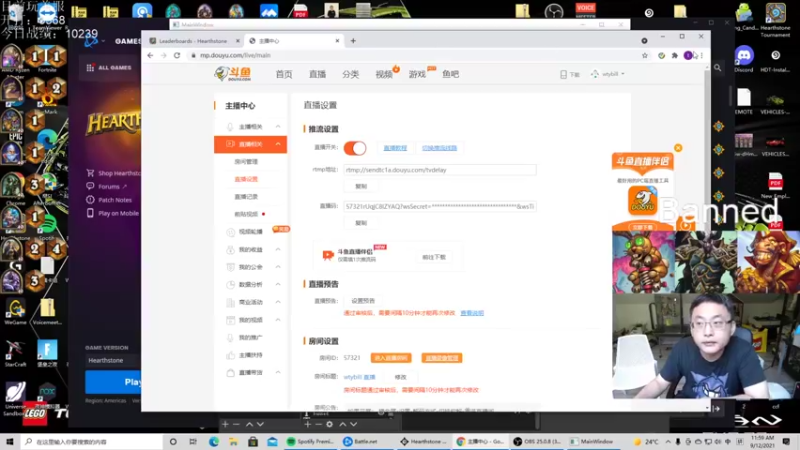
Task: Open the Discord desktop shortcut
Action: (744, 58)
